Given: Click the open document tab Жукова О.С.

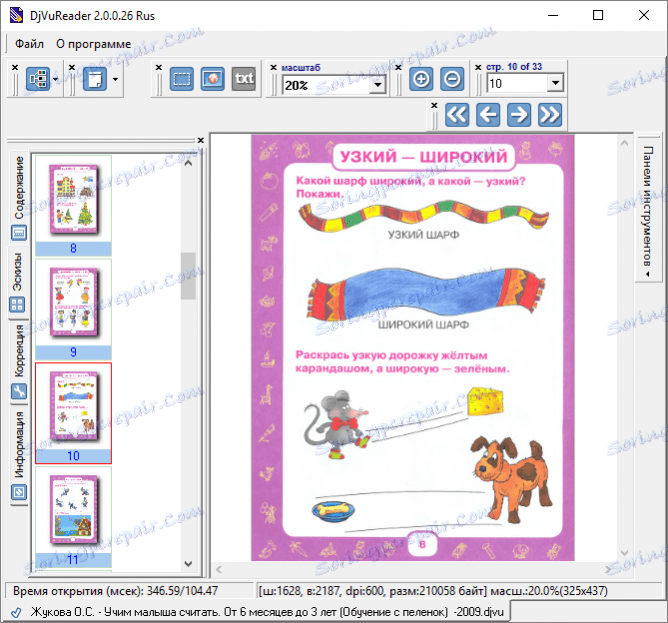Looking at the screenshot, I should coord(256,612).
